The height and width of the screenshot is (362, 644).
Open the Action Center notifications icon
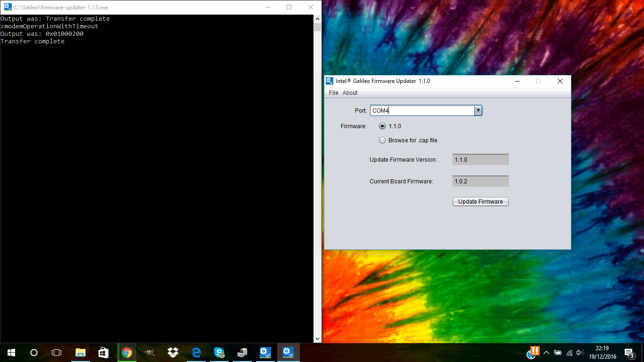click(628, 353)
